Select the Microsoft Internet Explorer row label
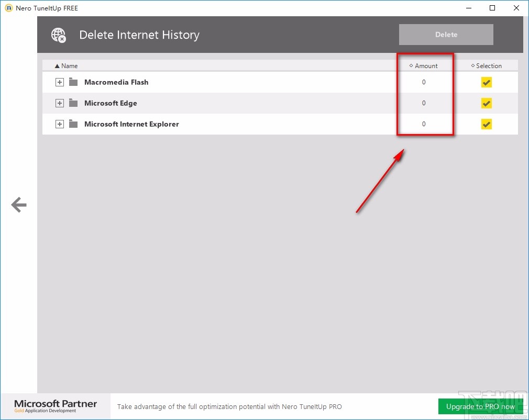The image size is (529, 420). (131, 124)
